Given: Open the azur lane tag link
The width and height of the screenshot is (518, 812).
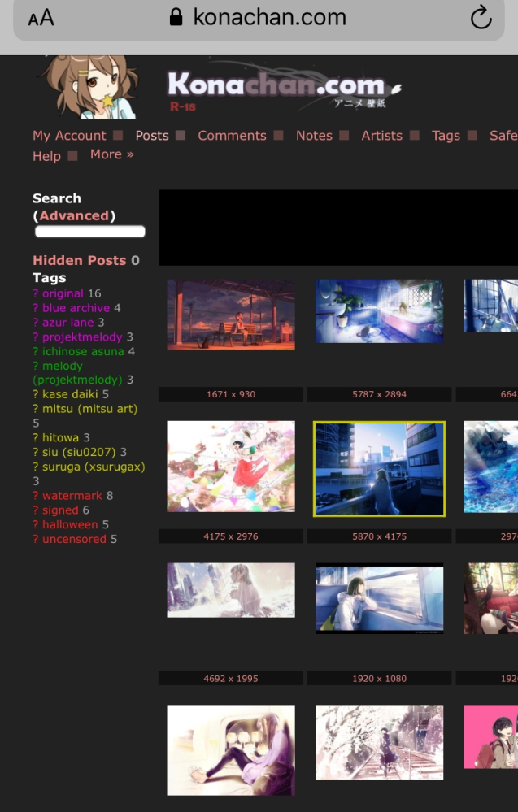Looking at the screenshot, I should point(67,323).
